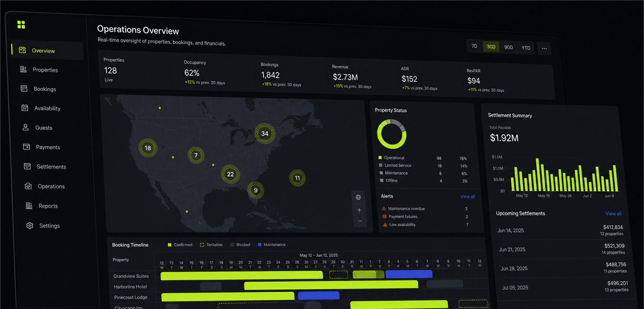
Task: Select the Settlements sidebar icon
Action: pyautogui.click(x=27, y=166)
